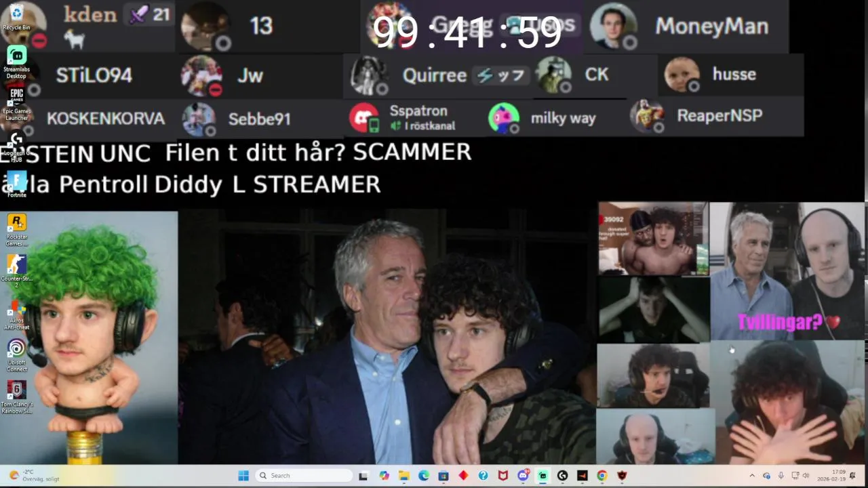Image resolution: width=868 pixels, height=488 pixels.
Task: Click the microphone tray icon
Action: coord(781,476)
